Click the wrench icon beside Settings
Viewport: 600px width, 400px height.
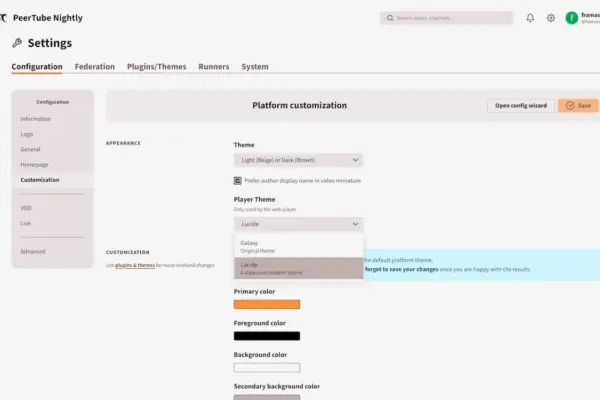tap(17, 43)
